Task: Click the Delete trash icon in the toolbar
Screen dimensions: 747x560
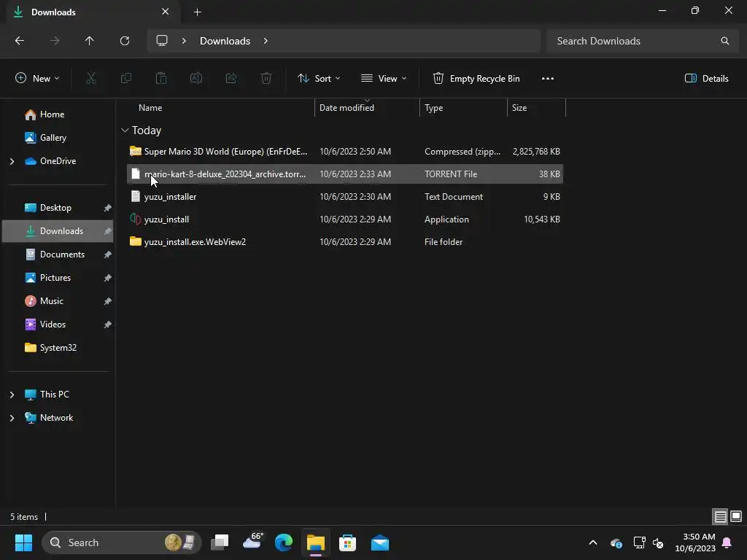Action: pos(266,79)
